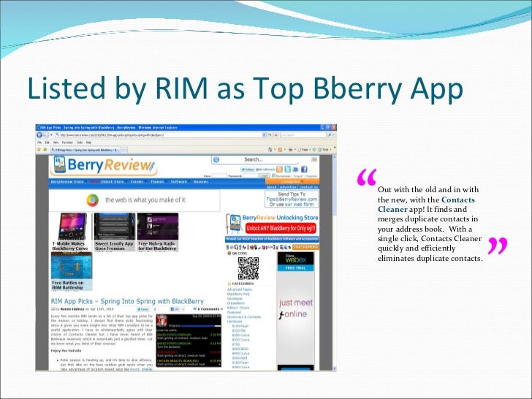Select the RIM App Picks browser tab
The height and width of the screenshot is (399, 532).
tap(85, 150)
